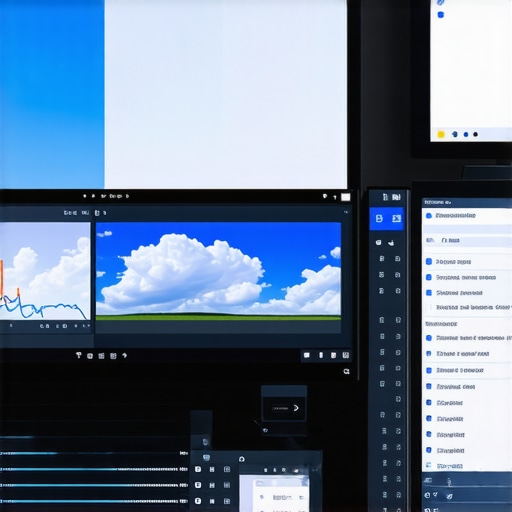Click the eye icon beneath the small dark popup
512x512 pixels.
pyautogui.click(x=265, y=430)
